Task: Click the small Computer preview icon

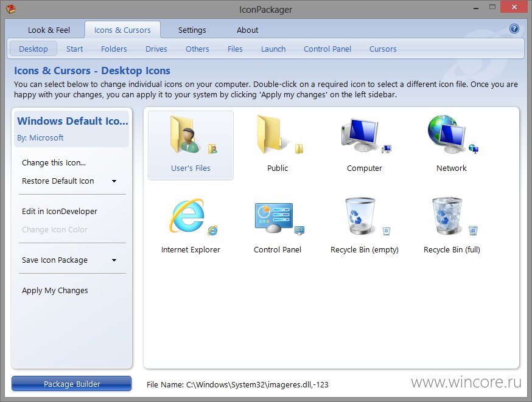Action: (x=387, y=149)
